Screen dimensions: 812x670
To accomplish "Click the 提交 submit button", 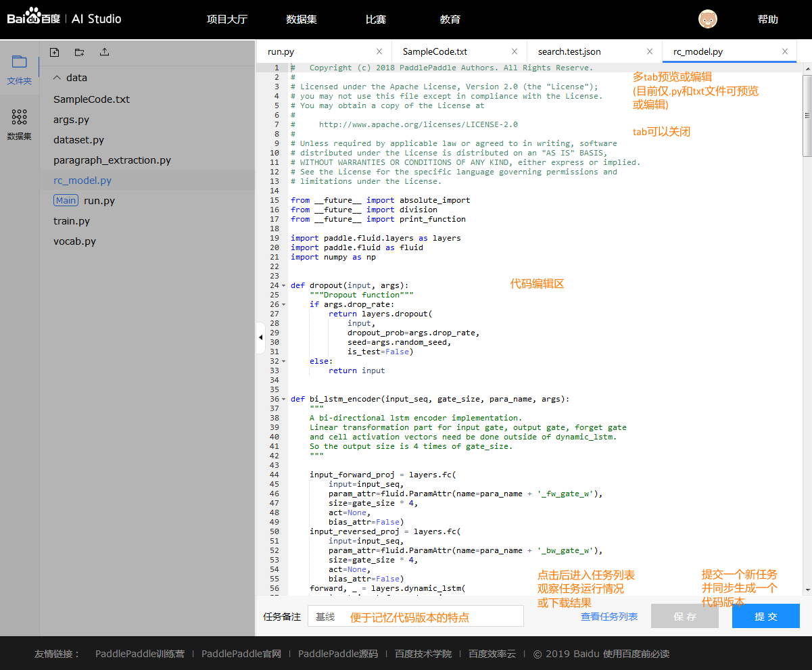I will [766, 616].
